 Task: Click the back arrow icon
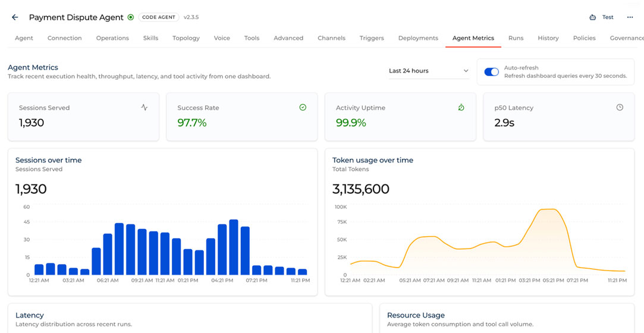point(15,17)
